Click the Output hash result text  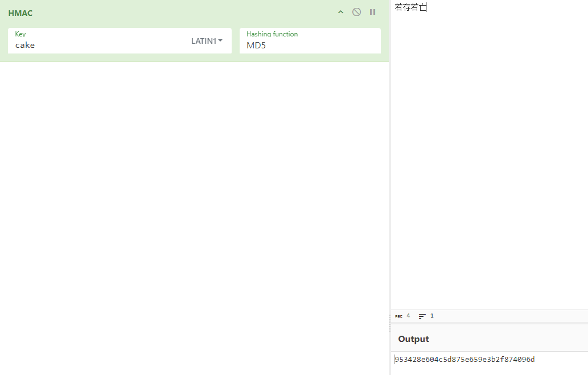pos(464,360)
